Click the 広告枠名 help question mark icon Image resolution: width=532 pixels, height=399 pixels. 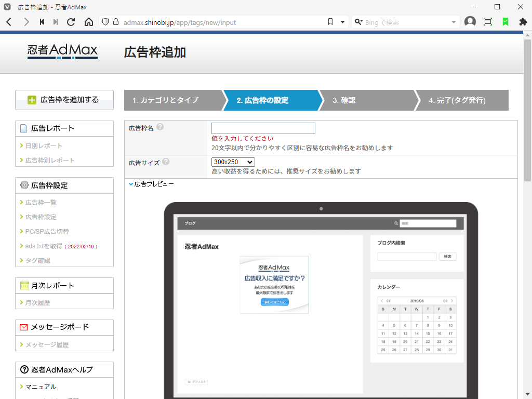click(x=160, y=127)
